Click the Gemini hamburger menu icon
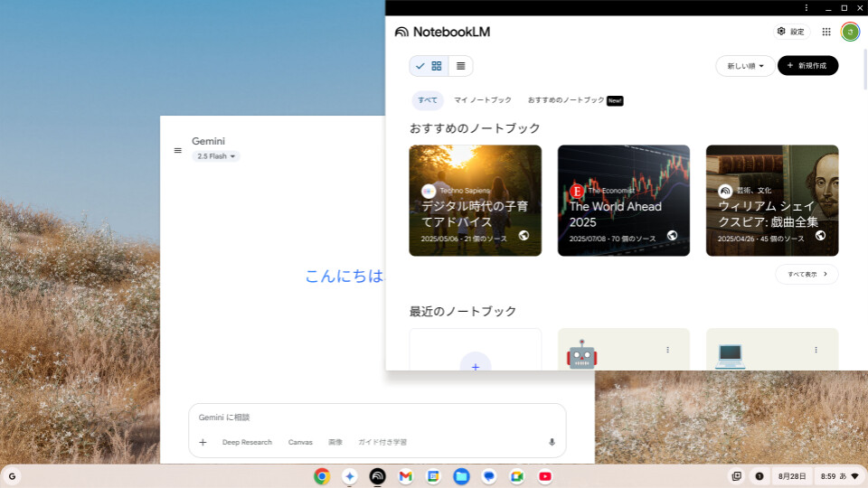The width and height of the screenshot is (868, 488). tap(178, 150)
